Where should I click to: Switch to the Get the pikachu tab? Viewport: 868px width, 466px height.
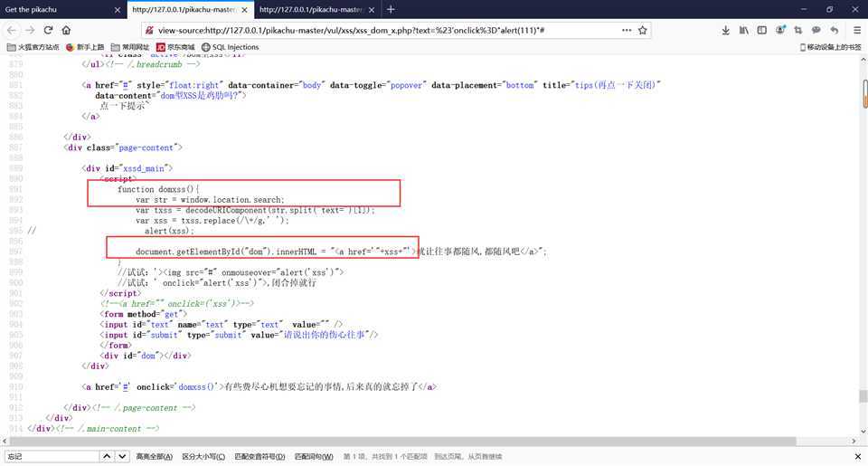pyautogui.click(x=63, y=9)
